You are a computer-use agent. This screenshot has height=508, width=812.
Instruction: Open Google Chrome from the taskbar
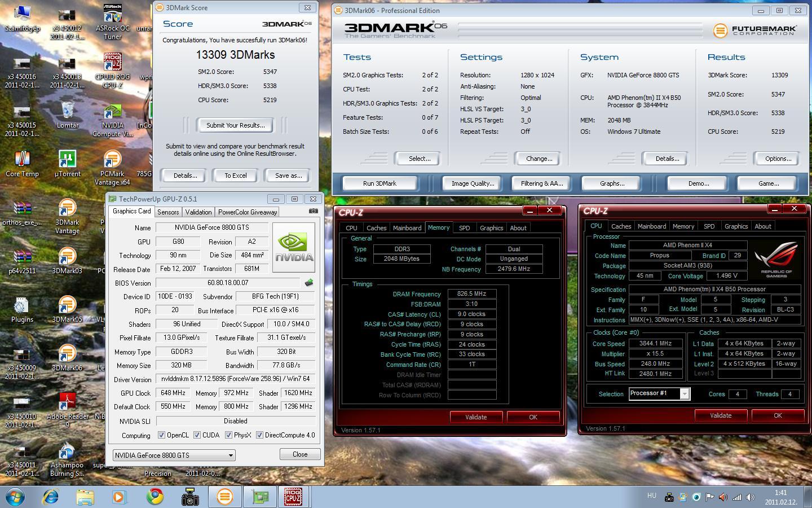155,497
